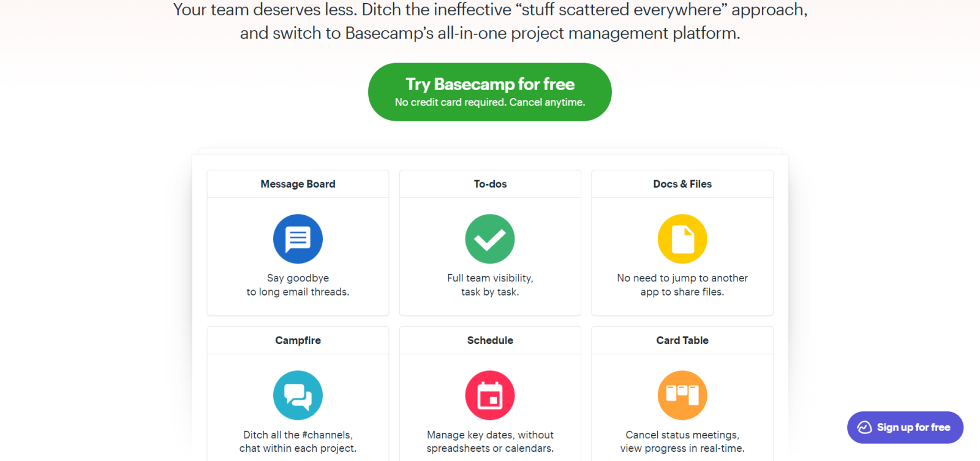Click the orange Card Table icon
The image size is (980, 461).
pyautogui.click(x=682, y=395)
